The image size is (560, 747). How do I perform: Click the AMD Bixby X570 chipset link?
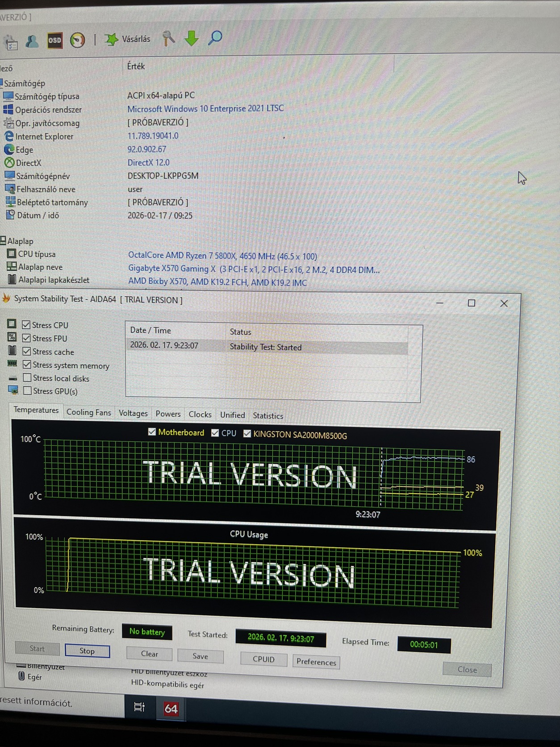coord(217,282)
